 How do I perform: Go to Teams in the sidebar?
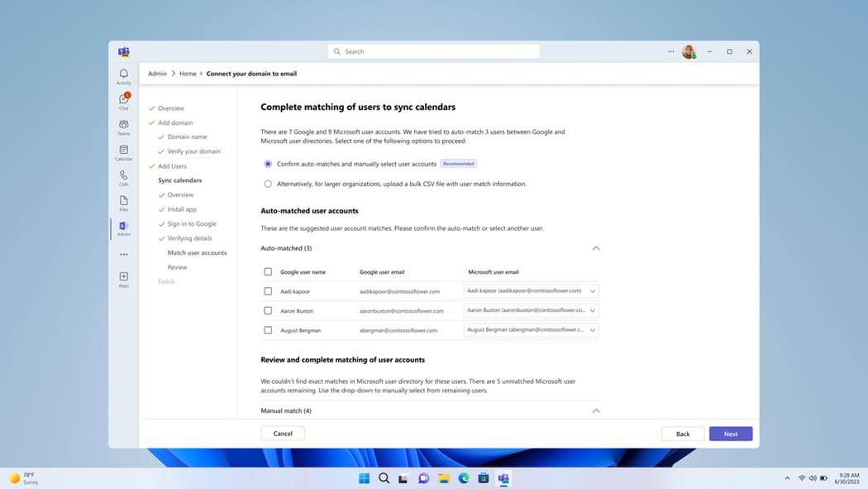tap(123, 127)
